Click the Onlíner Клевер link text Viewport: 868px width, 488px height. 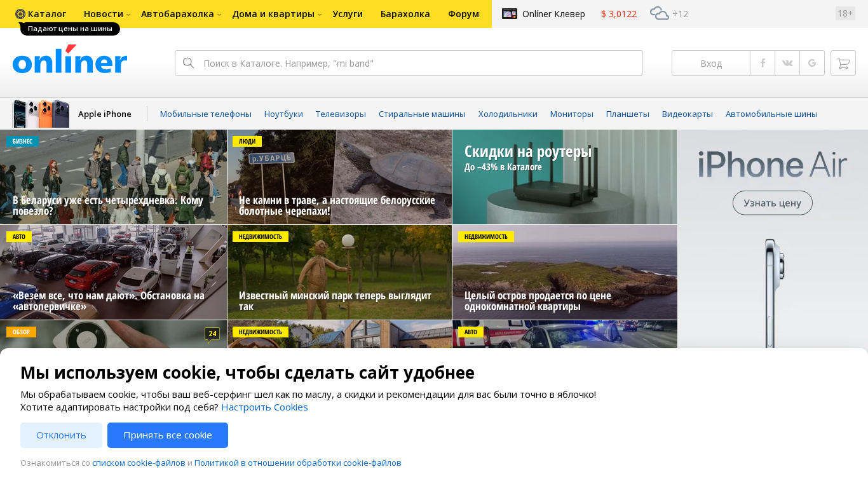point(553,14)
